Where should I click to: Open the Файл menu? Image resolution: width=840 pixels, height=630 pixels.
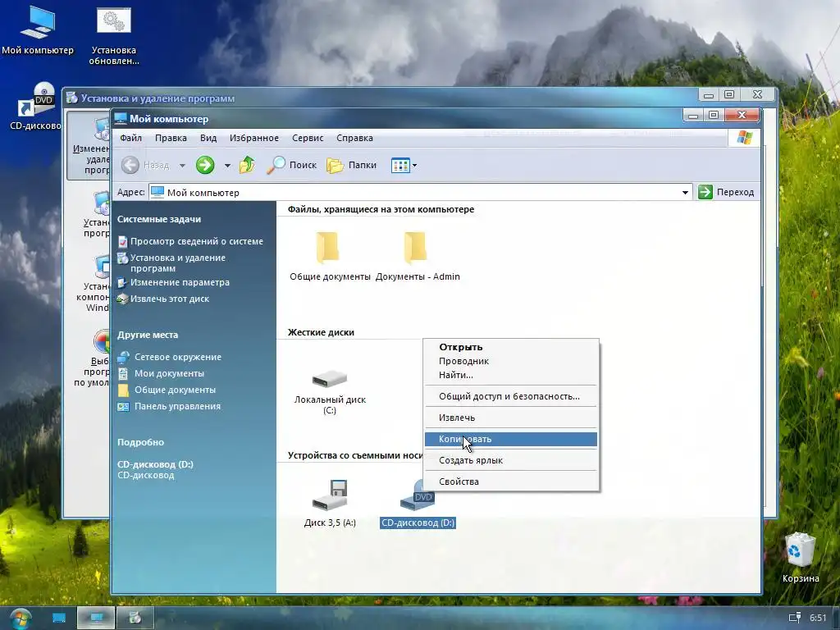(x=130, y=138)
